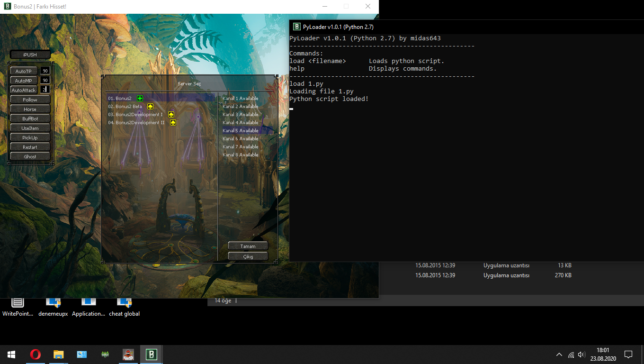Screen dimensions: 644x364
Task: Click the Restart button
Action: pyautogui.click(x=30, y=147)
